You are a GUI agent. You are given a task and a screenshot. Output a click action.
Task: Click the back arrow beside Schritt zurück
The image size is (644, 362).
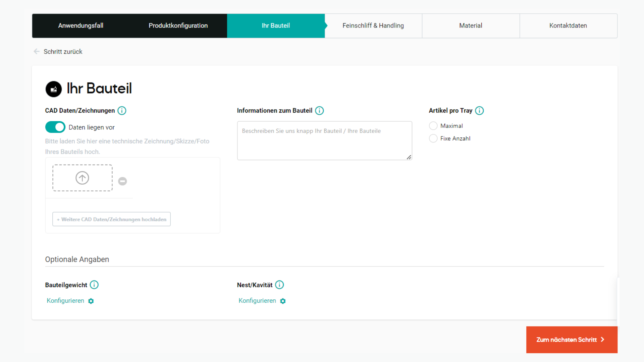pyautogui.click(x=37, y=51)
